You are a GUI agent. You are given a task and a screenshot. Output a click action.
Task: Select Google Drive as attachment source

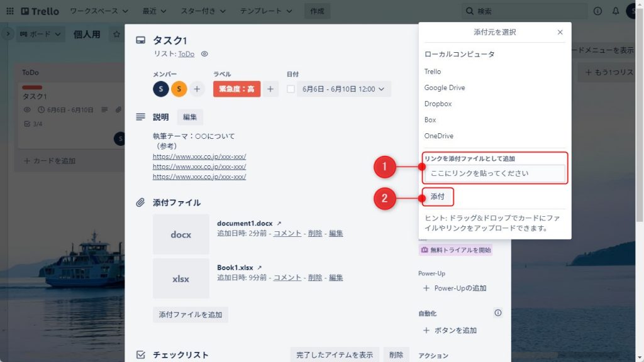click(445, 87)
